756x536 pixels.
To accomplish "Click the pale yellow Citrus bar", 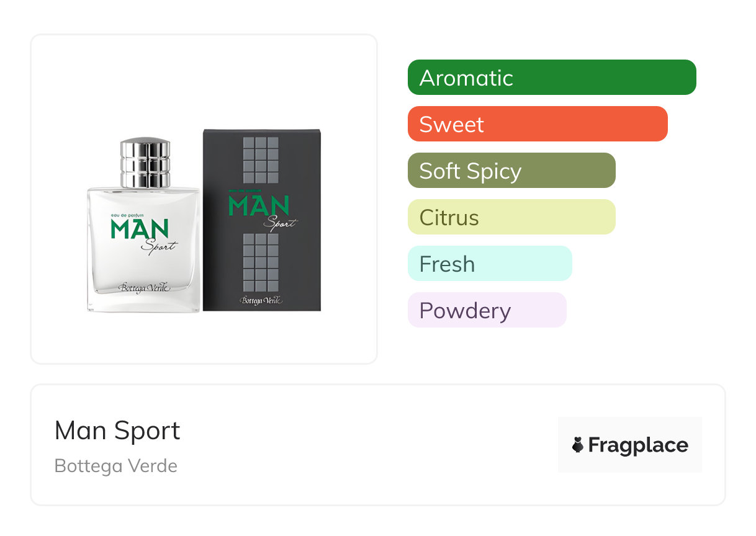I will tap(511, 217).
